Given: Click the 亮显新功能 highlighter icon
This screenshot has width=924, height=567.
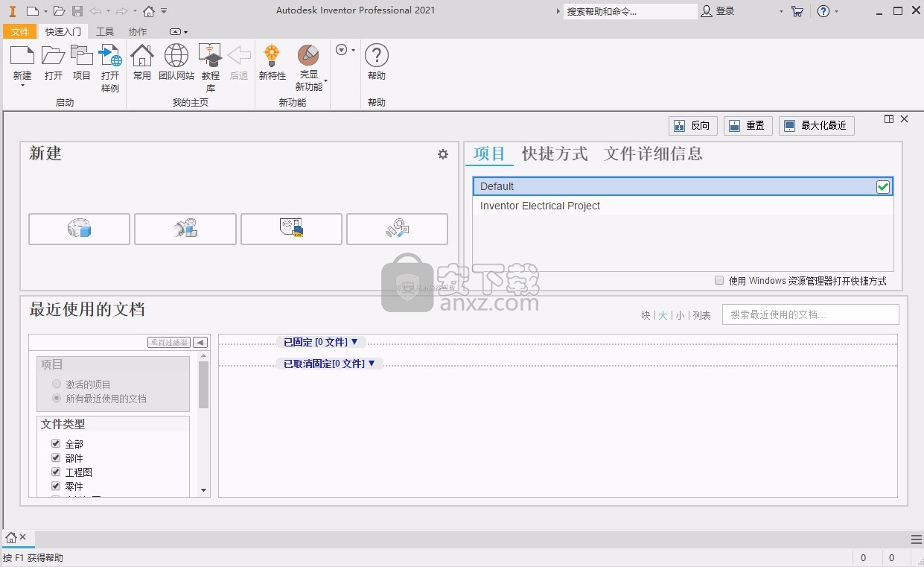Looking at the screenshot, I should click(308, 56).
